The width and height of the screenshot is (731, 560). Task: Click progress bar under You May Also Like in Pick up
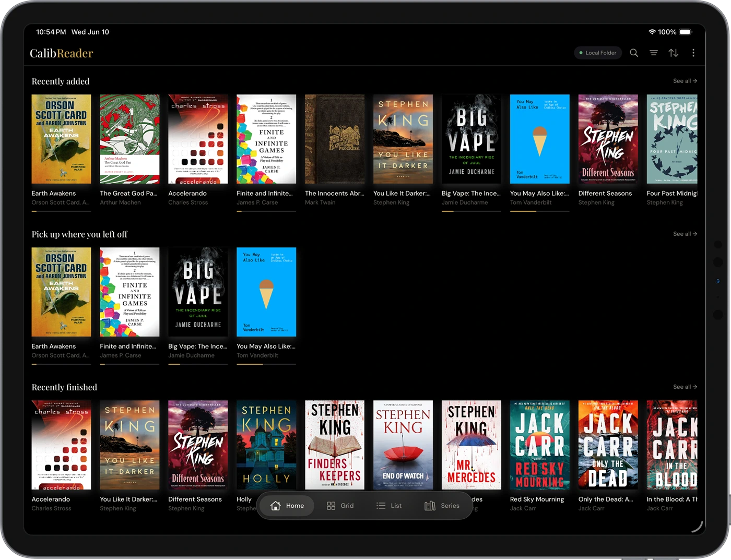pyautogui.click(x=266, y=364)
